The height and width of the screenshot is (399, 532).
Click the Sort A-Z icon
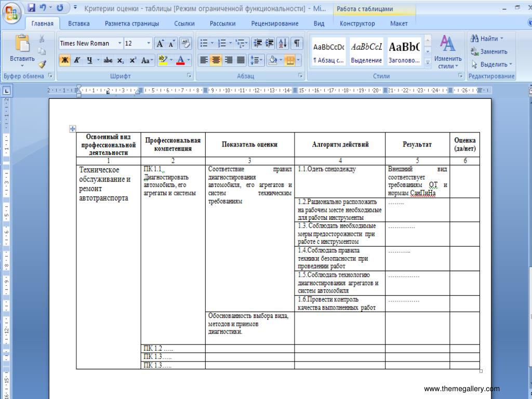click(283, 43)
